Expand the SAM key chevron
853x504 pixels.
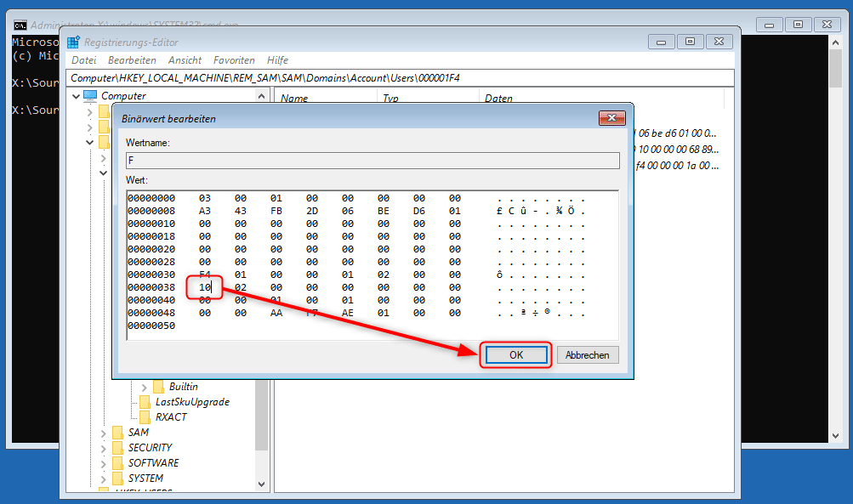pyautogui.click(x=104, y=433)
